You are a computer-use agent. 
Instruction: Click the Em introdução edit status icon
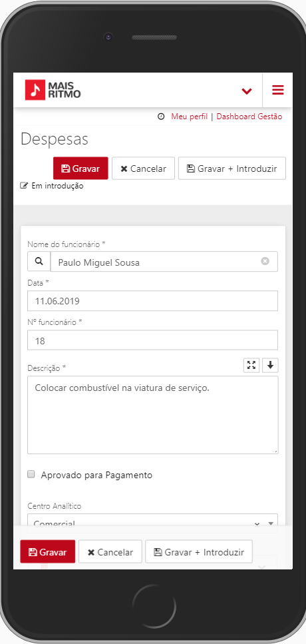[x=24, y=186]
